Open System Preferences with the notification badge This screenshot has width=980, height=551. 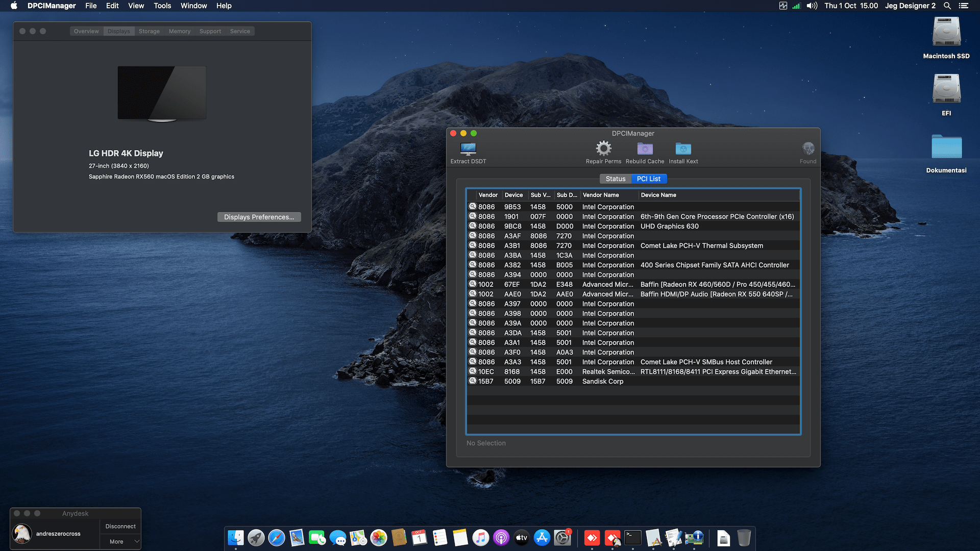point(562,537)
